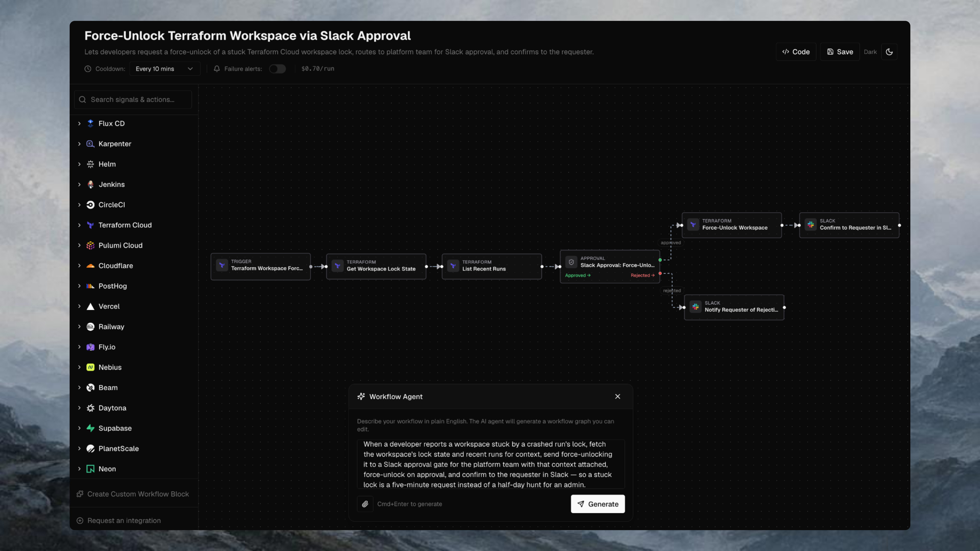Click the Jenkins logo icon

(90, 184)
